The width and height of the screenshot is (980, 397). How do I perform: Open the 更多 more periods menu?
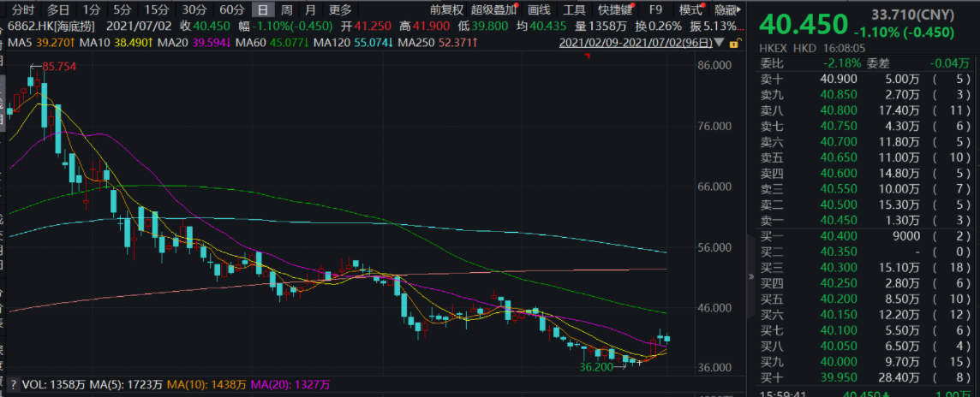[x=340, y=10]
